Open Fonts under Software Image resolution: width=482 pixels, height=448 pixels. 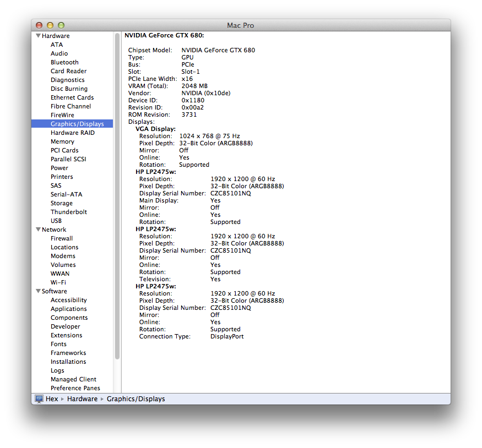pyautogui.click(x=58, y=344)
